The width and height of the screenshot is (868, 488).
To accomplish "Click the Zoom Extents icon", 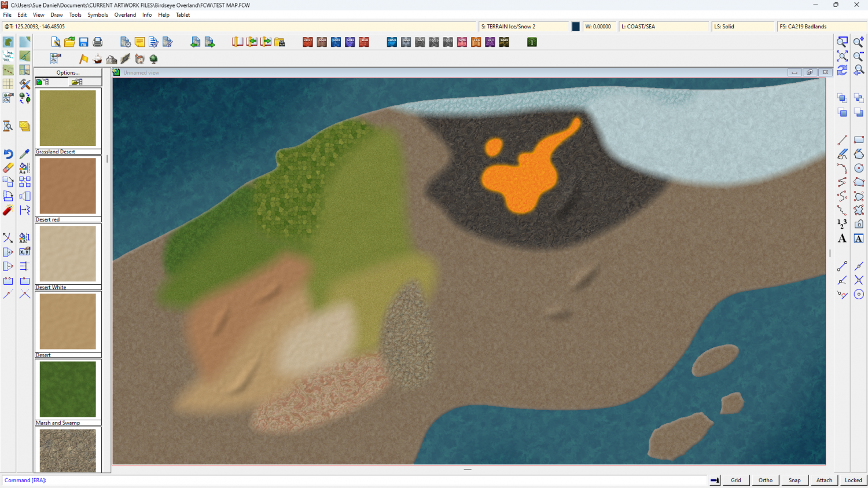I will [843, 56].
